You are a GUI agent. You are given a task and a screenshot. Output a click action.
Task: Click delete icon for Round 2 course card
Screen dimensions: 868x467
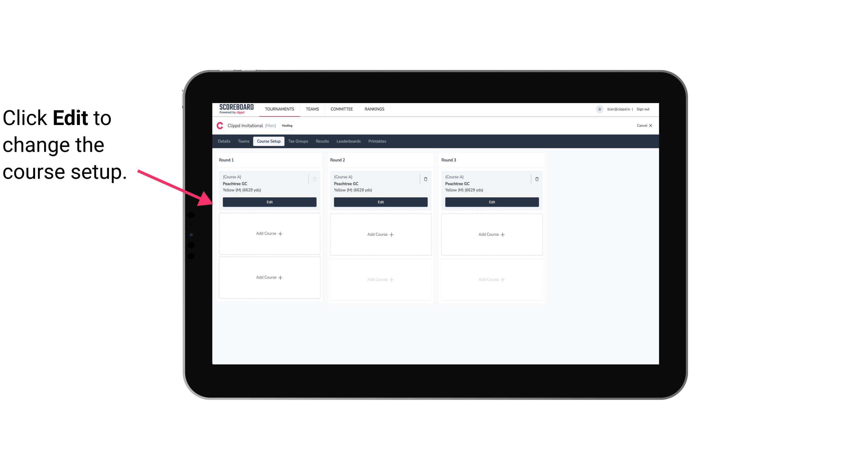[425, 179]
